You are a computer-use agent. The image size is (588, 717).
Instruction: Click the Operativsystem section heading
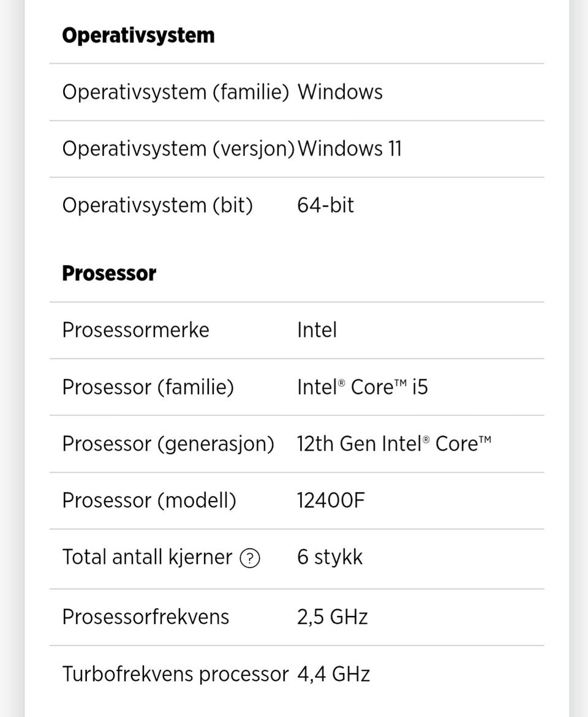click(x=138, y=36)
